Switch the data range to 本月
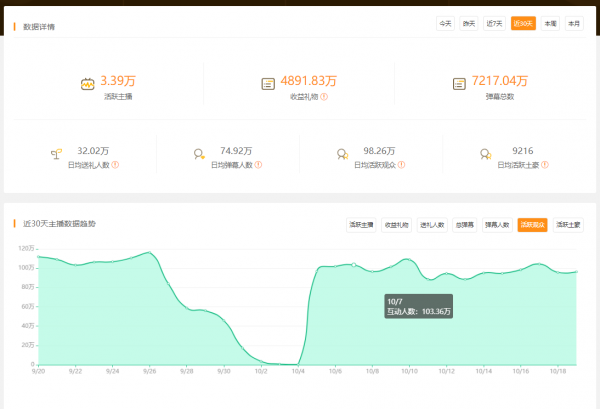Screen dimensions: 600x409 click(573, 23)
